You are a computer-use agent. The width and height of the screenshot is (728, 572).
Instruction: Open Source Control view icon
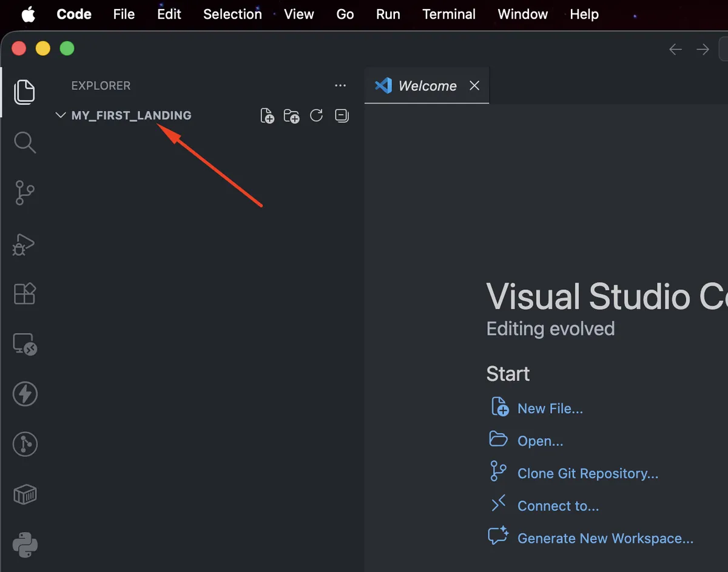[24, 193]
